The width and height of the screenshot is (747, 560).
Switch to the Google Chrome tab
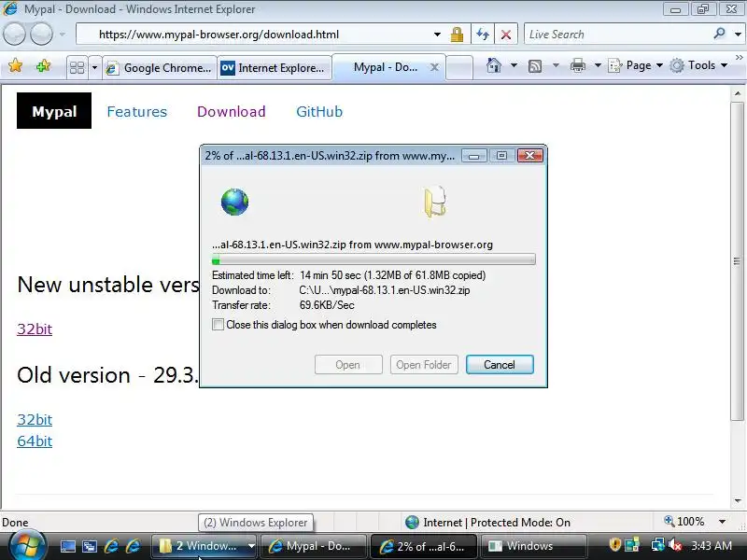pyautogui.click(x=159, y=67)
